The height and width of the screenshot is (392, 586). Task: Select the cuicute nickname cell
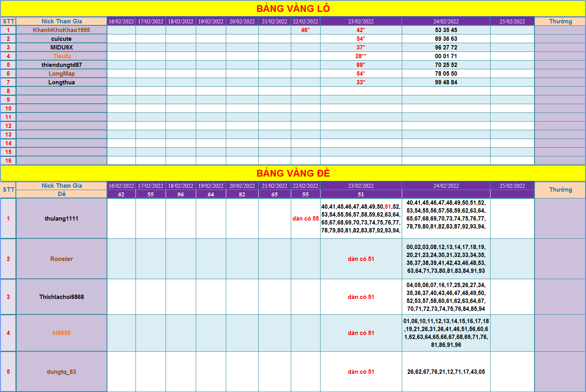61,39
